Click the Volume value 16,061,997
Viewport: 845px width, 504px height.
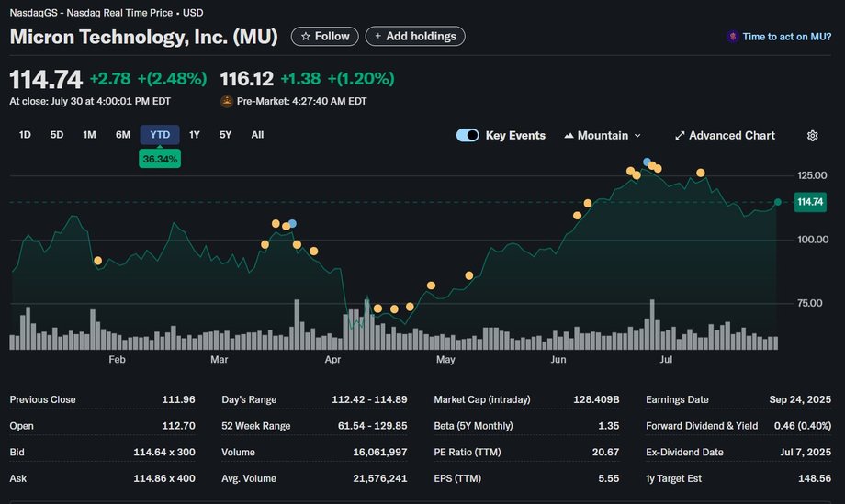pyautogui.click(x=380, y=453)
